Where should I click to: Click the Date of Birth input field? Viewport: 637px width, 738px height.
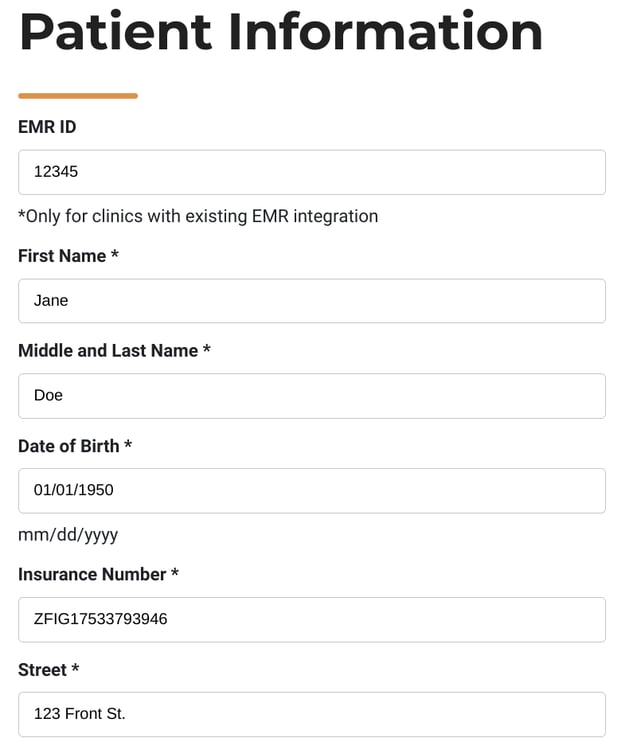coord(312,490)
